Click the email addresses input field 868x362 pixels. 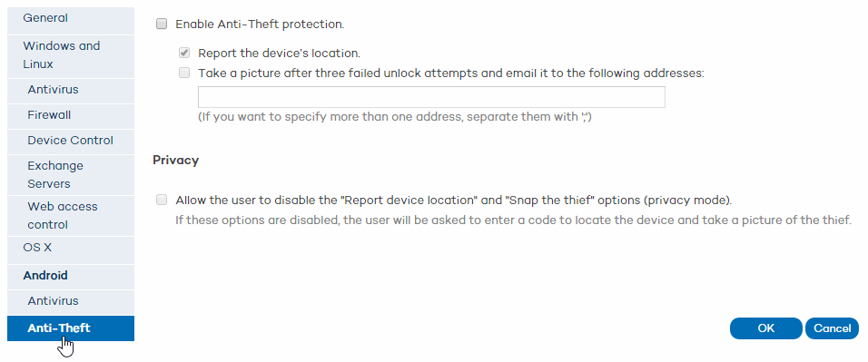[x=432, y=97]
